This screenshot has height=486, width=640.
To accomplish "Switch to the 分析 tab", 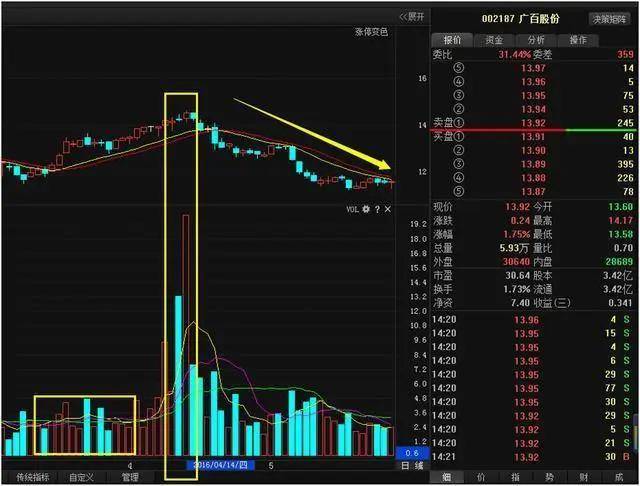I will coord(536,40).
